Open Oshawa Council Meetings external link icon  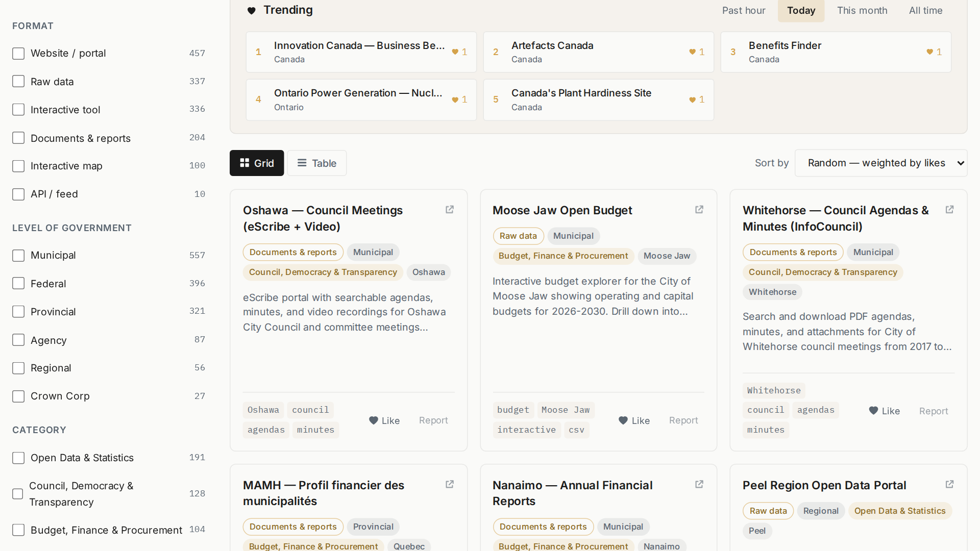pos(450,210)
